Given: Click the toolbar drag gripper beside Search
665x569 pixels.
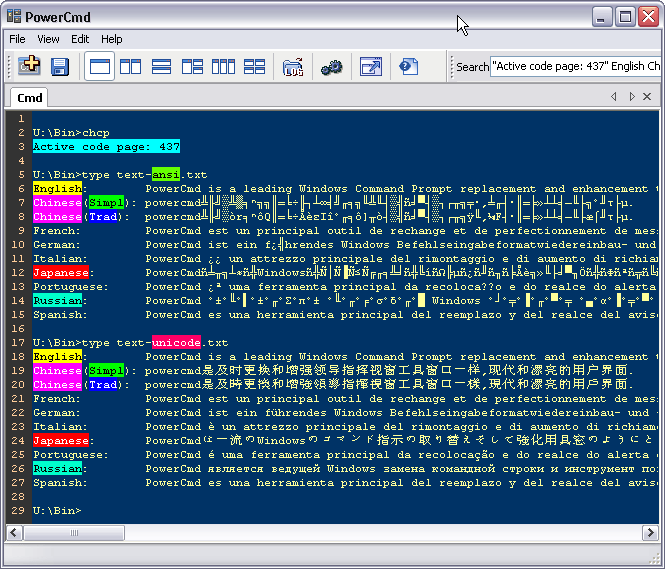Looking at the screenshot, I should (452, 67).
